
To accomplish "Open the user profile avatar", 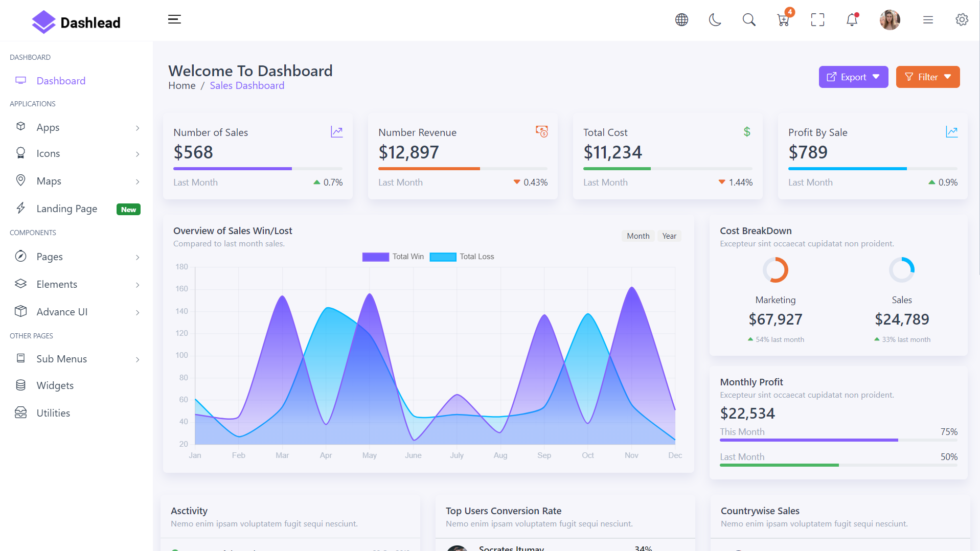I will pyautogui.click(x=890, y=20).
